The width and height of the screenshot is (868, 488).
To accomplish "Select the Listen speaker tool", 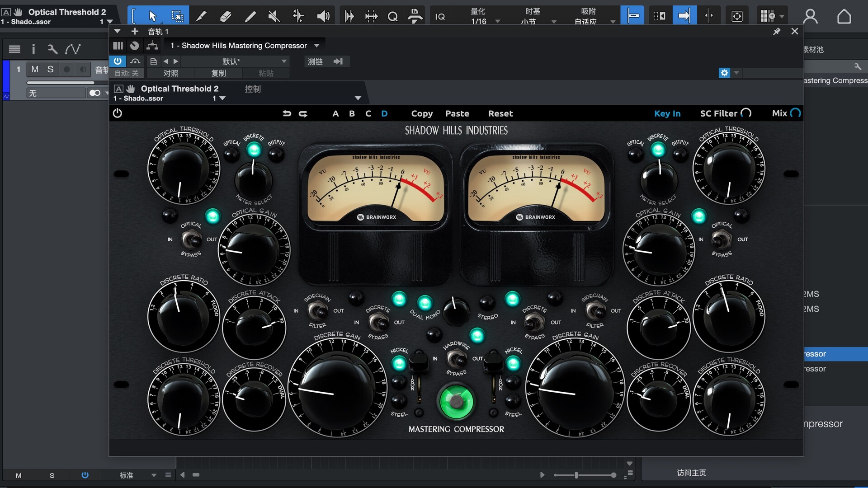I will tap(323, 16).
